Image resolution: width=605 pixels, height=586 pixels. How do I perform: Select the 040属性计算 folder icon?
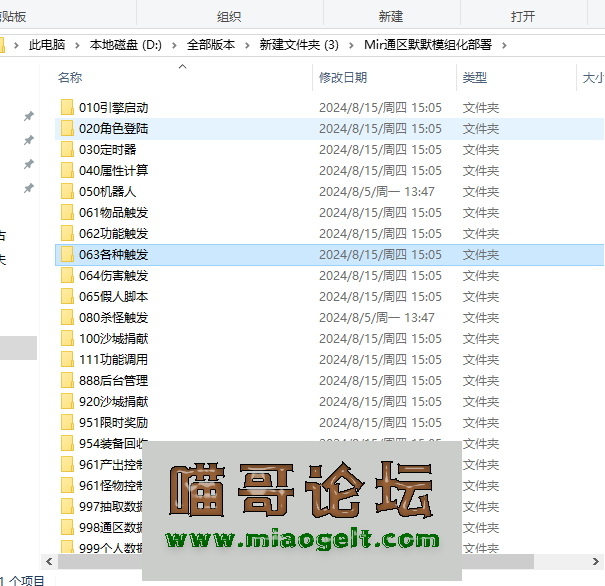point(67,170)
